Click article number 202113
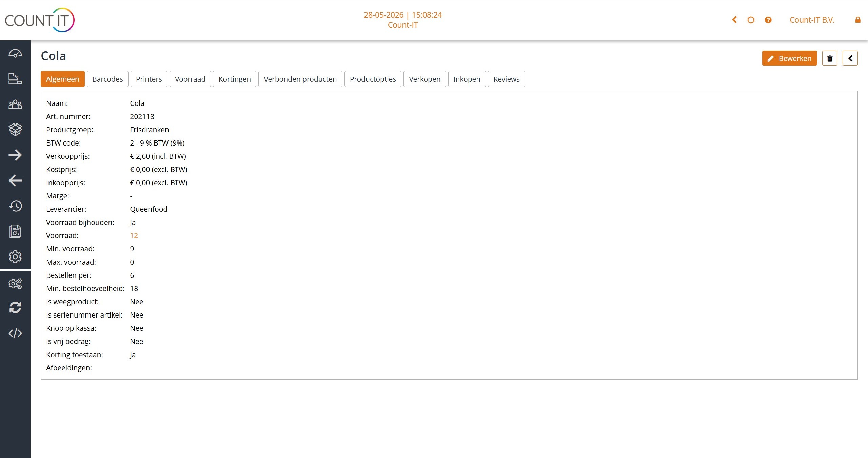Viewport: 868px width, 458px height. coord(142,116)
